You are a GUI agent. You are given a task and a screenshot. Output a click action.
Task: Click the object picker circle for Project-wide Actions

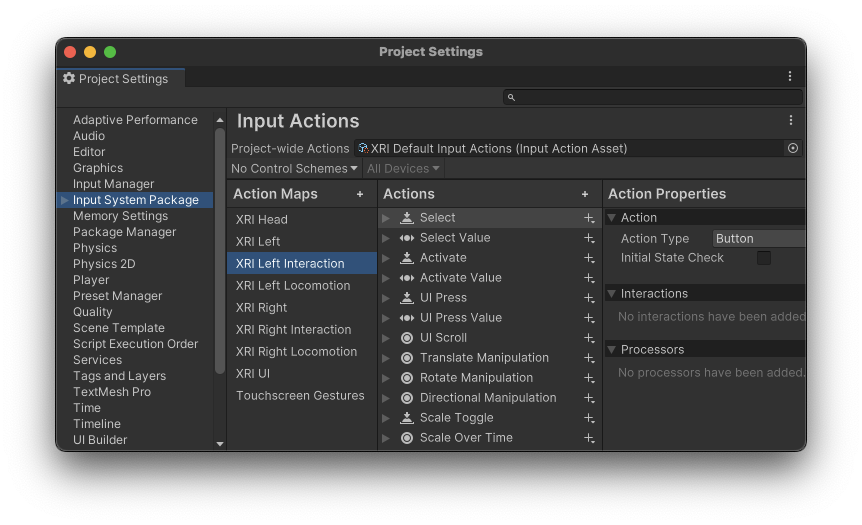[x=792, y=148]
